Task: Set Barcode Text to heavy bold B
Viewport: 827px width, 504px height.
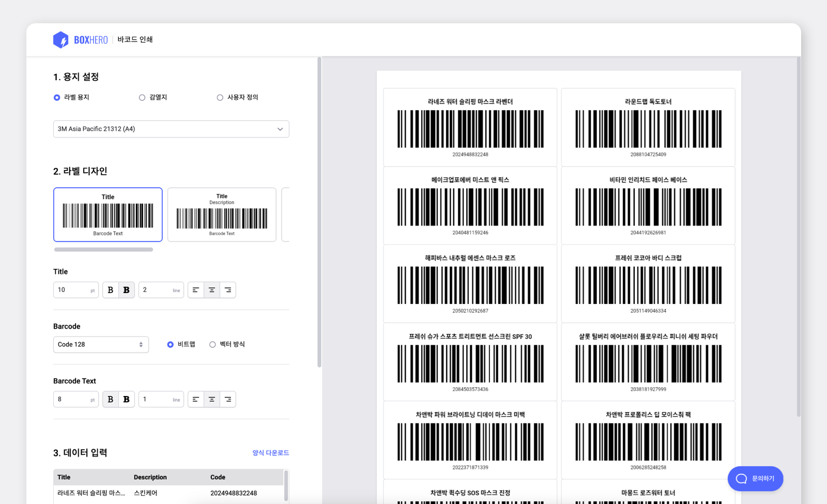Action: (127, 399)
